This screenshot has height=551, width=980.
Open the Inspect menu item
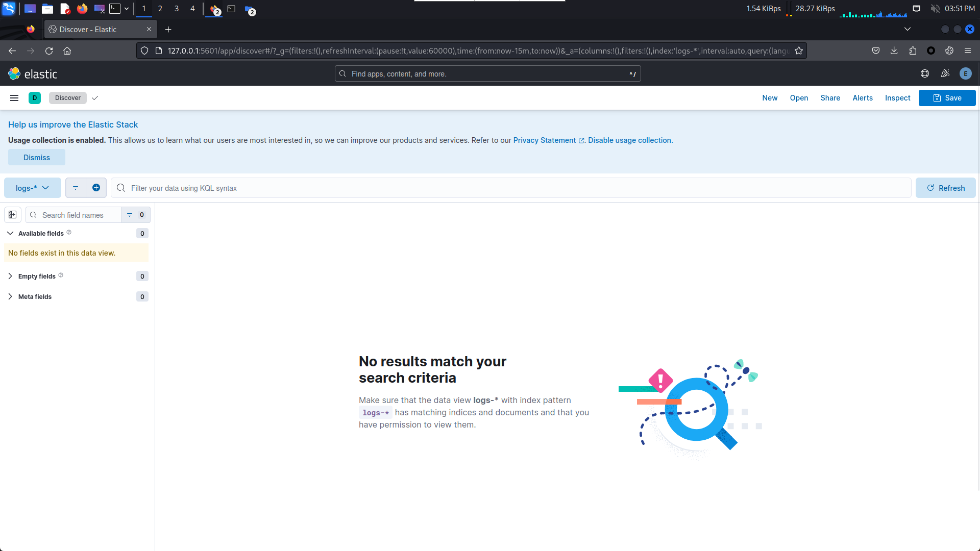click(898, 97)
